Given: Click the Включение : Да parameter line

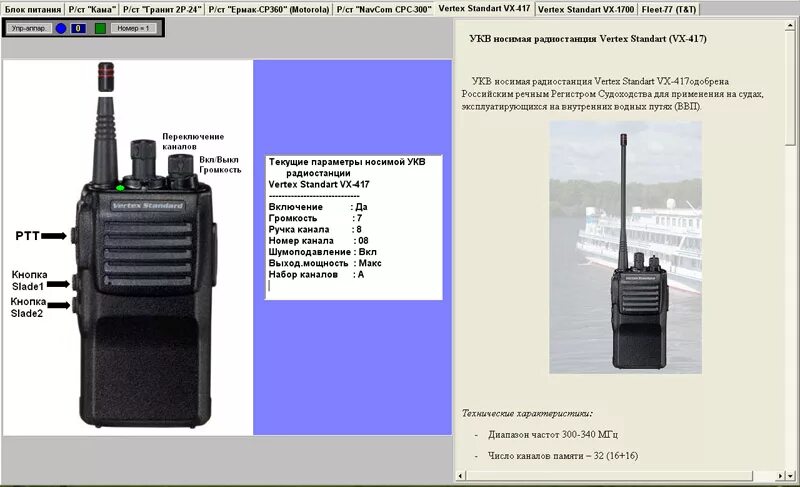Looking at the screenshot, I should click(318, 207).
